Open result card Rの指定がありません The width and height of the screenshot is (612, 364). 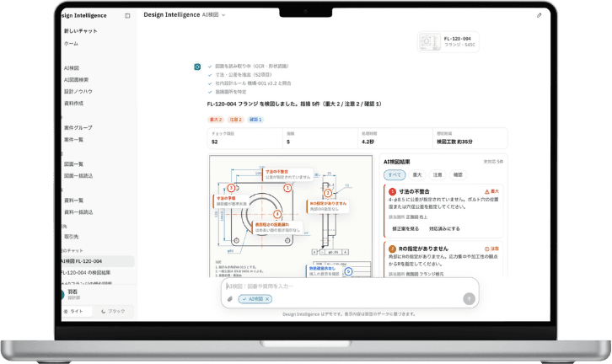[443, 260]
